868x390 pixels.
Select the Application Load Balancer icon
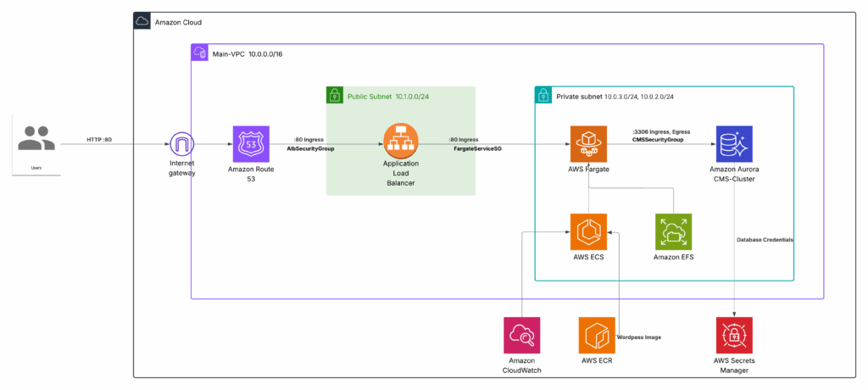click(401, 142)
